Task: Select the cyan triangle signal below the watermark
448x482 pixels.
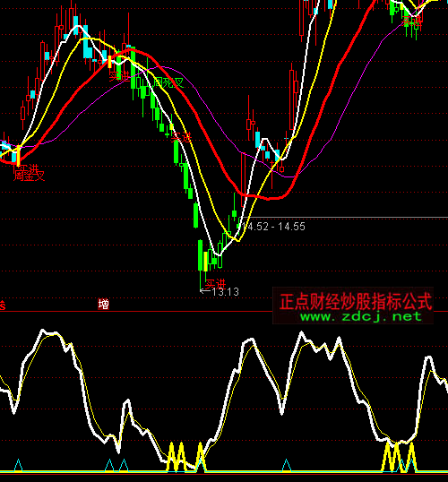Action: (x=286, y=465)
